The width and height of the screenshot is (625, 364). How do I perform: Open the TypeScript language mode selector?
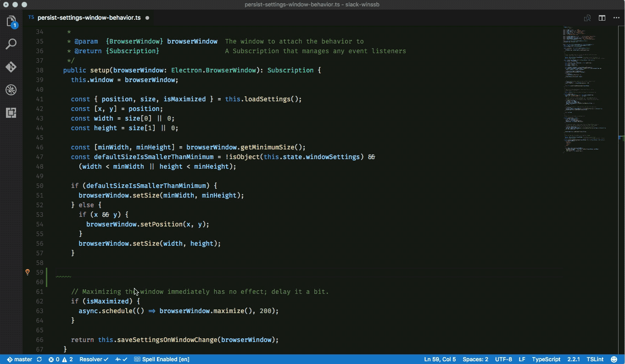tap(546, 359)
